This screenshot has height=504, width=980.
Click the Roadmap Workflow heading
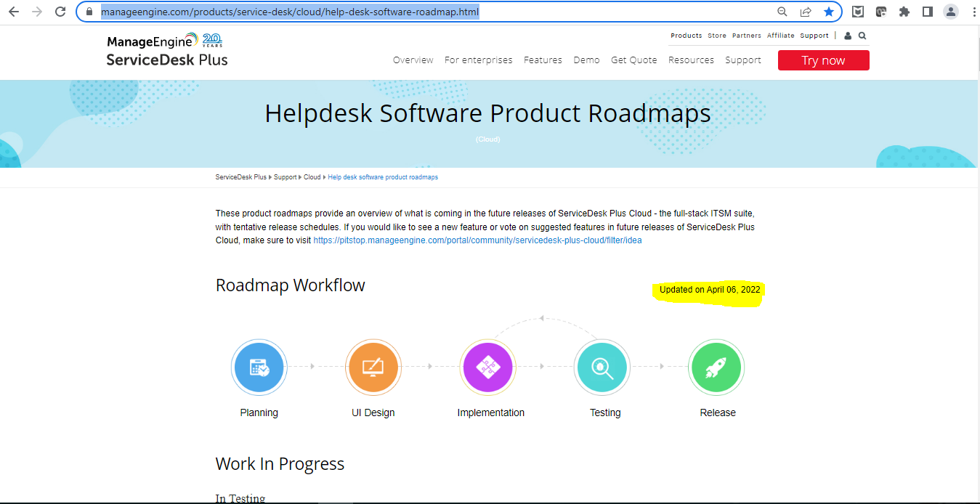click(x=291, y=285)
